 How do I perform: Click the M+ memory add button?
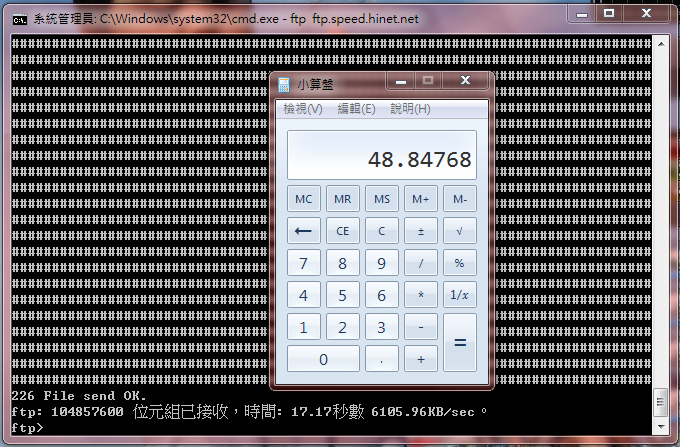[x=420, y=199]
